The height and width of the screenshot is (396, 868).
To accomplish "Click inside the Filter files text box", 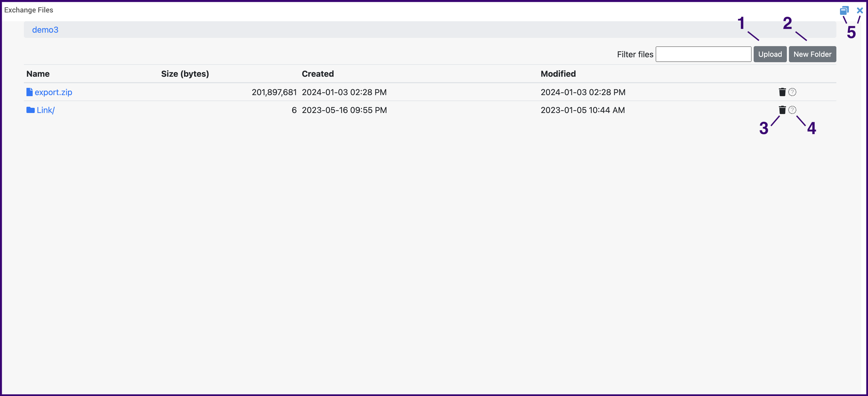I will coord(704,54).
